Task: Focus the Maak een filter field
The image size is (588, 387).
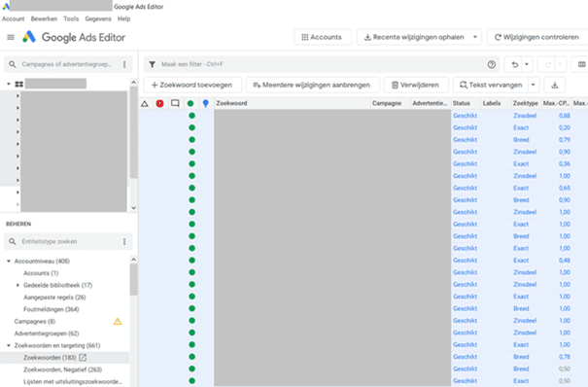Action: click(x=322, y=64)
